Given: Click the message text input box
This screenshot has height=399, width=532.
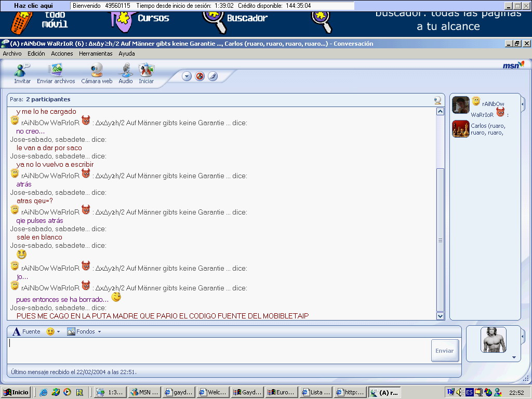Looking at the screenshot, I should pos(219,351).
